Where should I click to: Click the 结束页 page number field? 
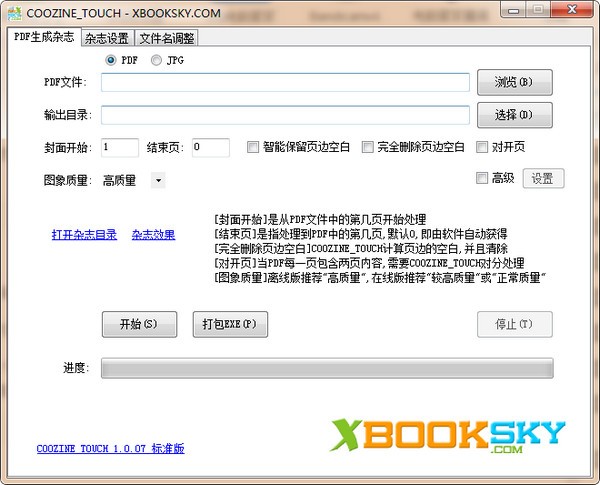pyautogui.click(x=211, y=147)
